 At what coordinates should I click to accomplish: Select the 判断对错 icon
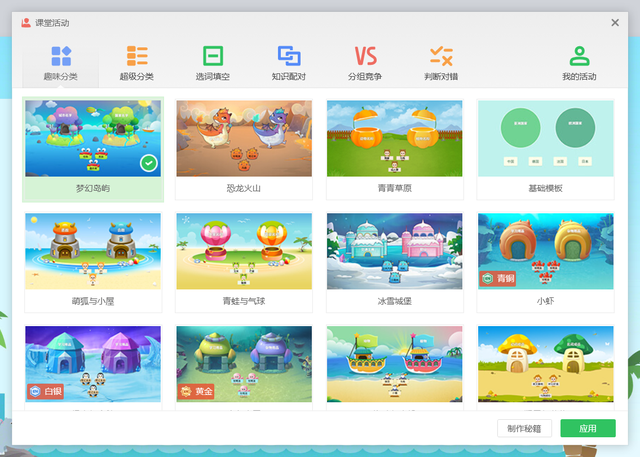tap(440, 56)
